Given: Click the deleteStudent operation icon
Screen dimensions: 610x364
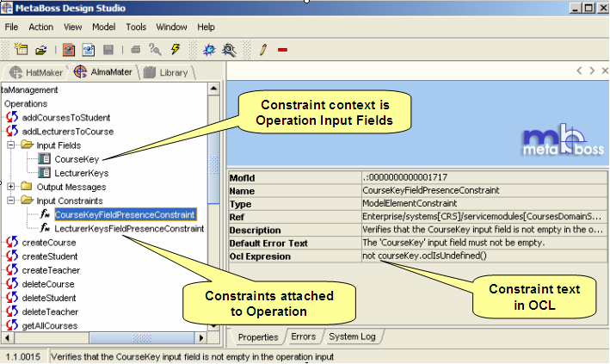Looking at the screenshot, I should [x=12, y=298].
